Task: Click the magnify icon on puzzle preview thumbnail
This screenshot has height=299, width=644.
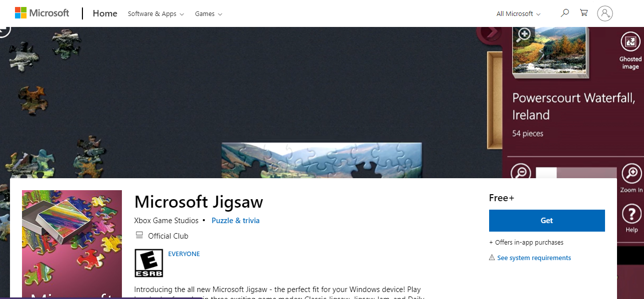Action: click(524, 34)
